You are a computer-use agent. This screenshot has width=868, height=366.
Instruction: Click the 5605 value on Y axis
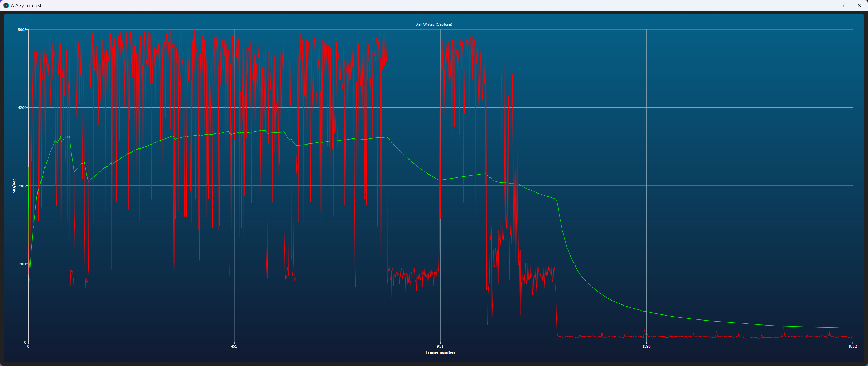(22, 30)
